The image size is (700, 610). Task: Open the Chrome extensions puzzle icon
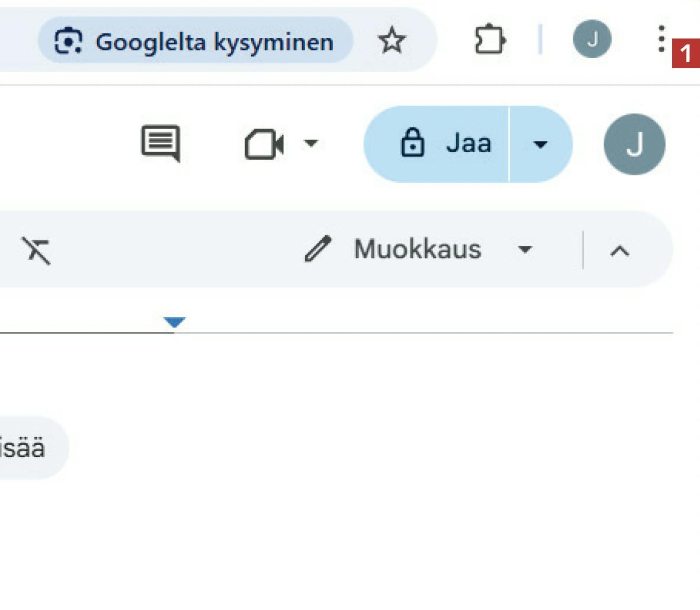[489, 41]
